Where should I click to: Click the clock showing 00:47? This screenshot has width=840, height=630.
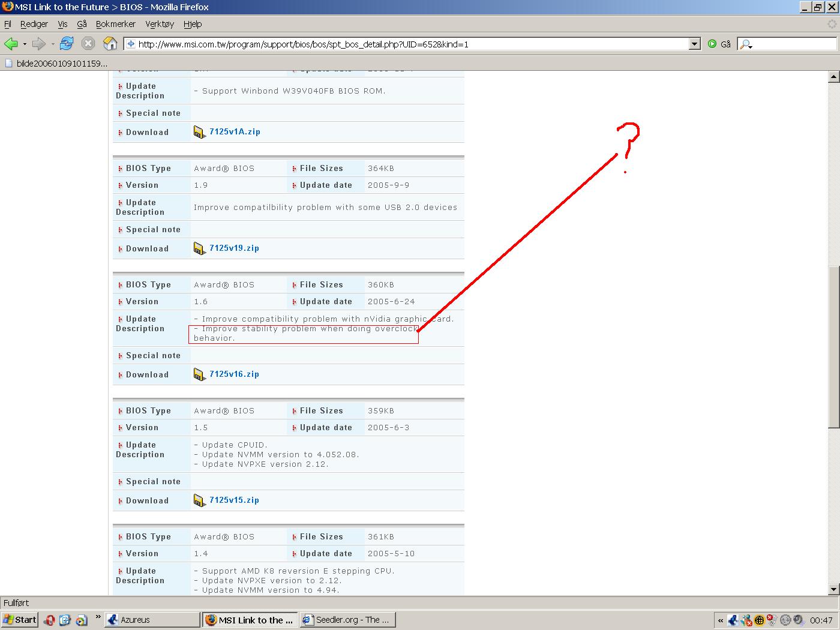pyautogui.click(x=821, y=620)
